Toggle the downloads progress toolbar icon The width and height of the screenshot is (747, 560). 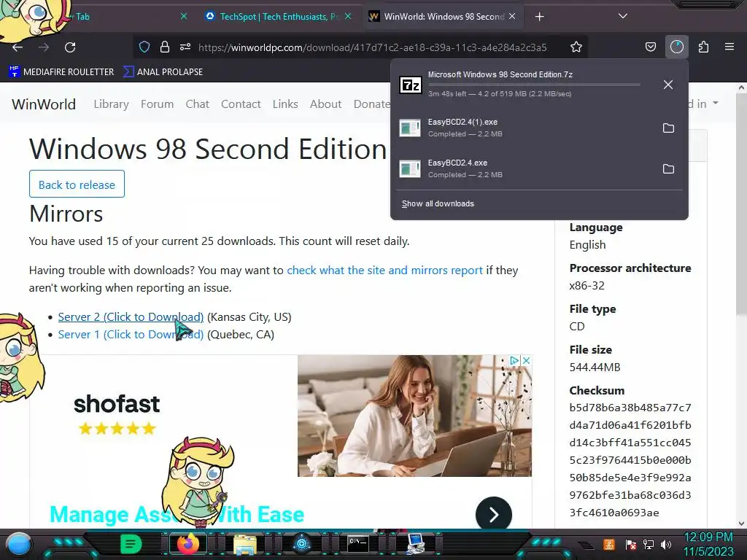coord(676,47)
